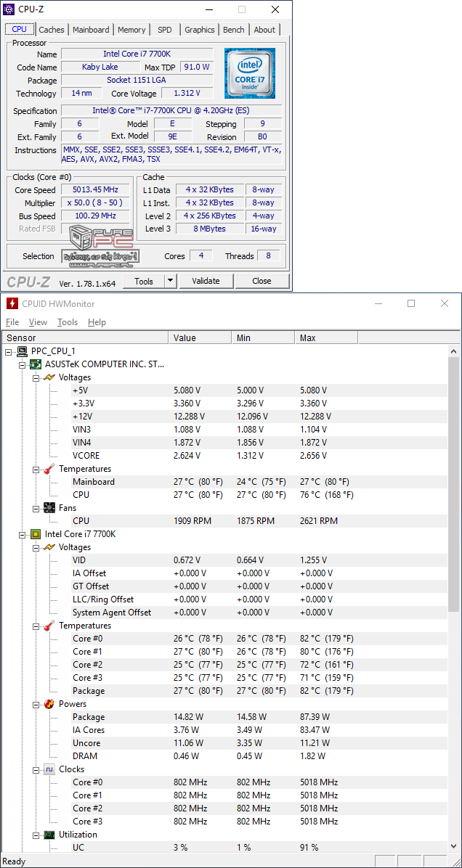
Task: Collapse the Powers group
Action: click(36, 704)
